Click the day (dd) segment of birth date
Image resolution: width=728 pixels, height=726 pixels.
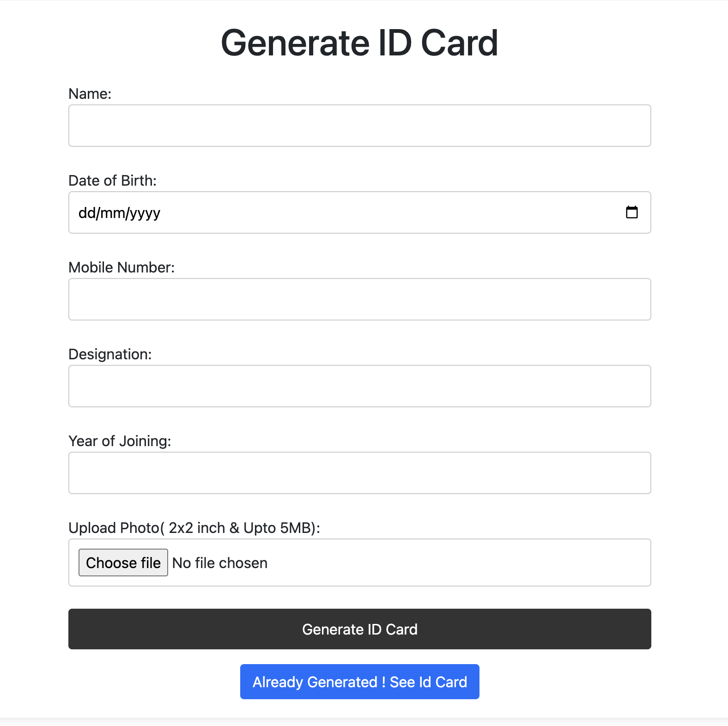86,213
